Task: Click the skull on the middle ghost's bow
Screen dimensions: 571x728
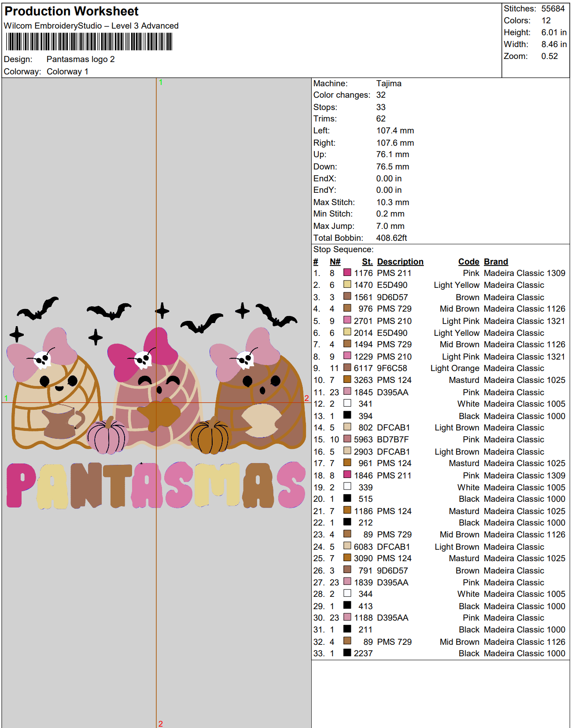Action: [143, 360]
